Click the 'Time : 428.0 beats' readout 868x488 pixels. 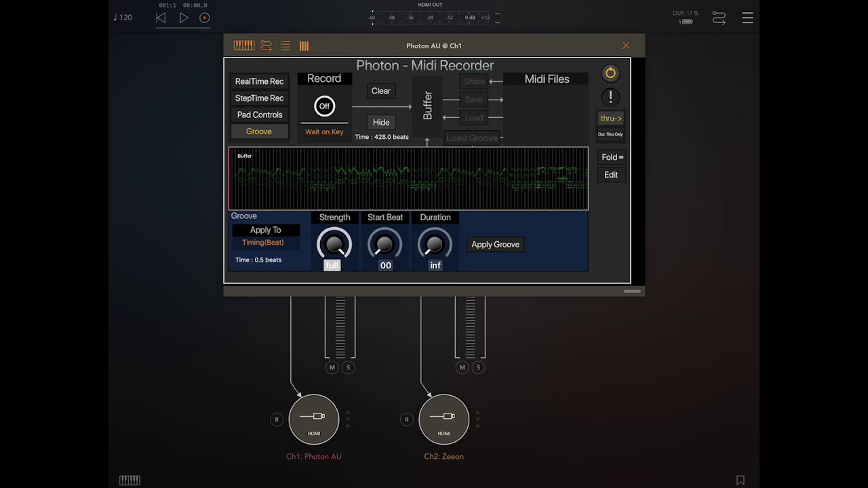[x=382, y=137]
